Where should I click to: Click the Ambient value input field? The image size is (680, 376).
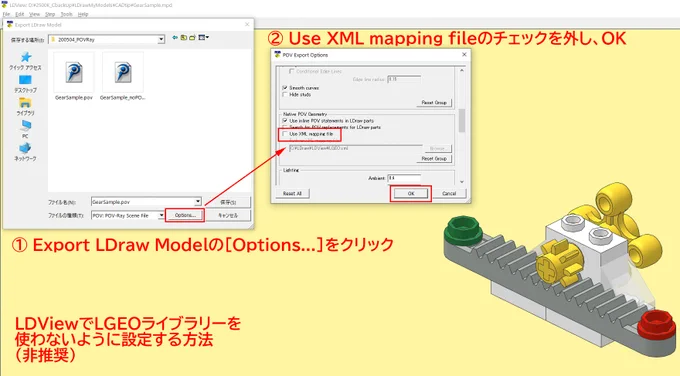(x=404, y=178)
